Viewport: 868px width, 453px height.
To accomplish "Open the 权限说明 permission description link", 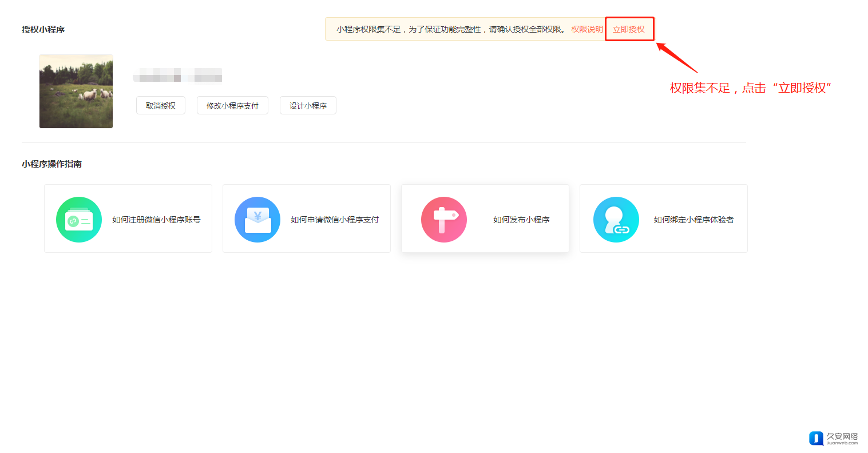I will tap(586, 29).
